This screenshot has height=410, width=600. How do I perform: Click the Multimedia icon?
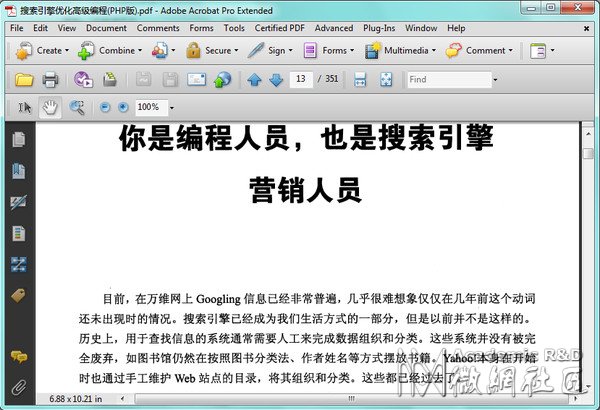point(373,51)
